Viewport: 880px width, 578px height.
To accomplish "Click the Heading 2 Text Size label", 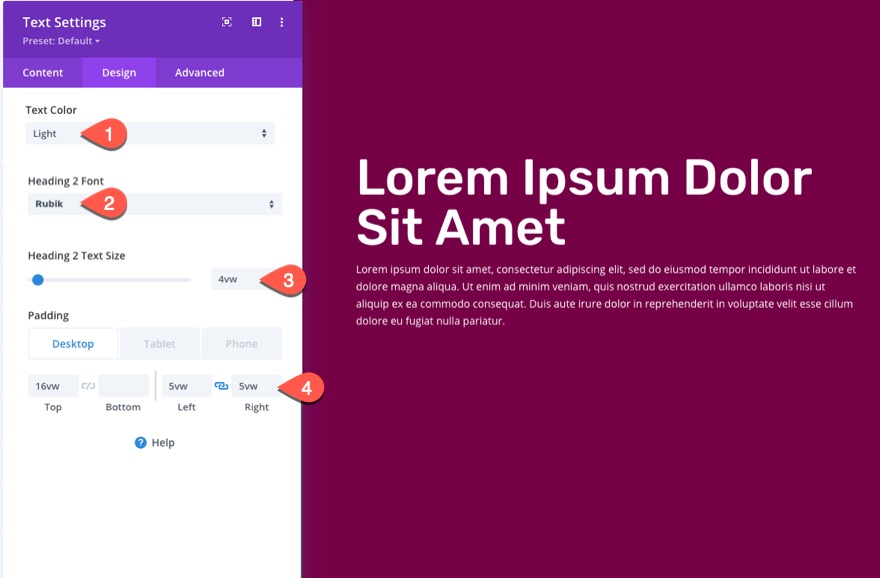I will [x=76, y=256].
